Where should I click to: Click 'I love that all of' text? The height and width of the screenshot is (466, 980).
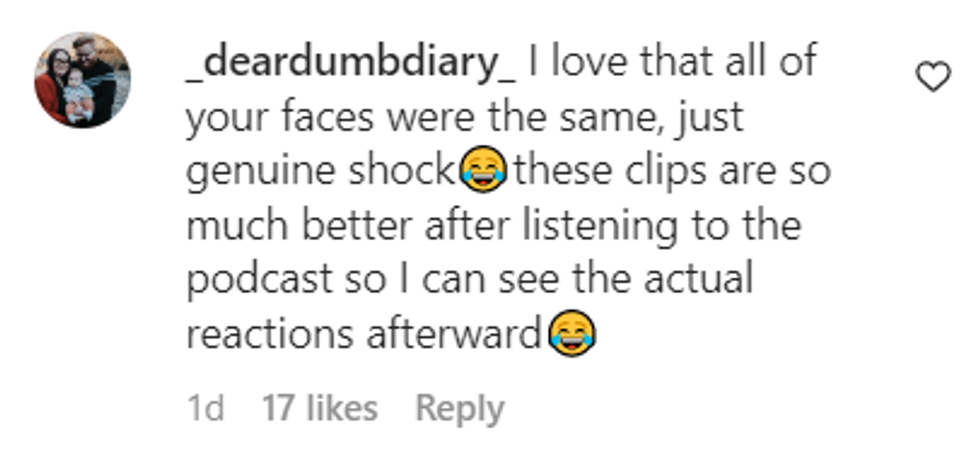coord(672,61)
